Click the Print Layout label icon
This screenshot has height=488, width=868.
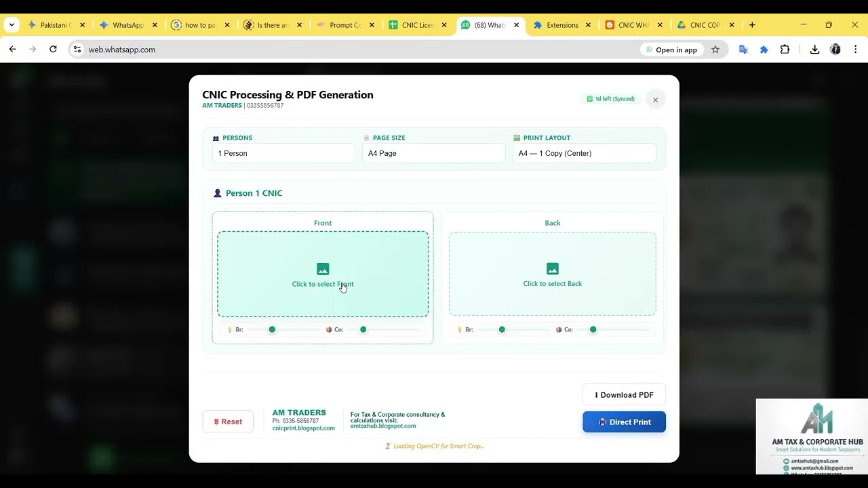coord(517,138)
